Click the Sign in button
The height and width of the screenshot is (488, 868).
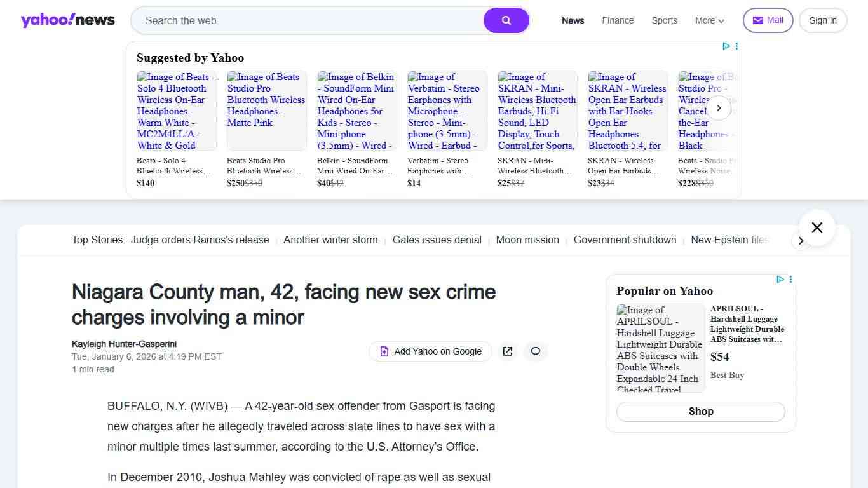(822, 20)
